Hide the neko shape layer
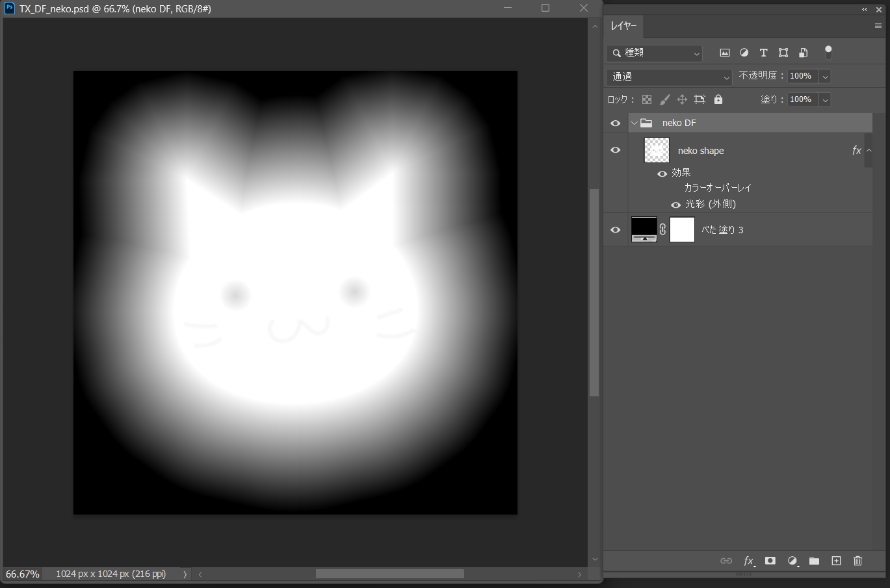This screenshot has height=588, width=890. (x=615, y=150)
